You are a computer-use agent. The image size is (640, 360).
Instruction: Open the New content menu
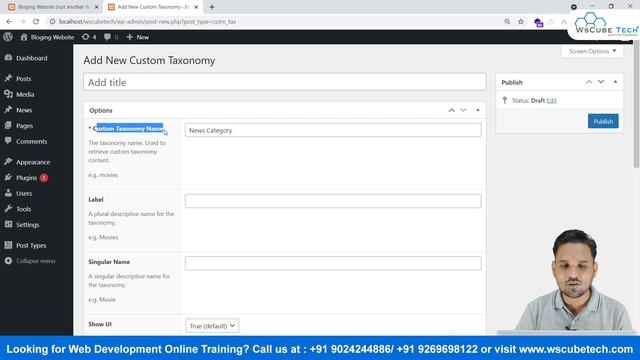click(138, 37)
